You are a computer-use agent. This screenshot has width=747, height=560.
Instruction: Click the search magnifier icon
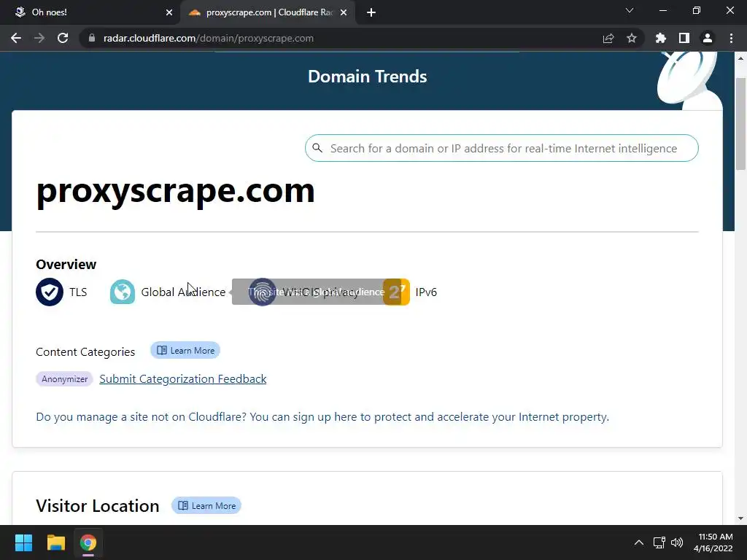click(x=317, y=148)
